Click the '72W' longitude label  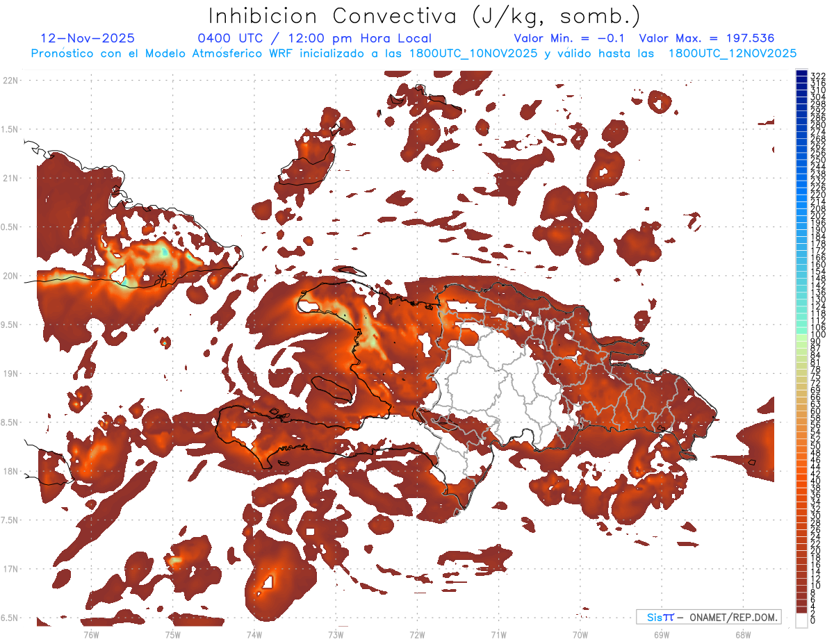click(x=417, y=634)
